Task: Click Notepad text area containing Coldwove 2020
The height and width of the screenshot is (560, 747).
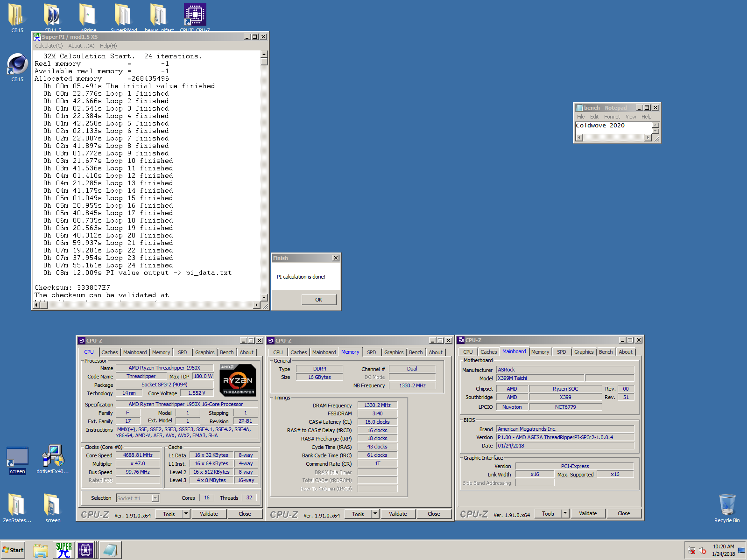Action: pos(613,128)
